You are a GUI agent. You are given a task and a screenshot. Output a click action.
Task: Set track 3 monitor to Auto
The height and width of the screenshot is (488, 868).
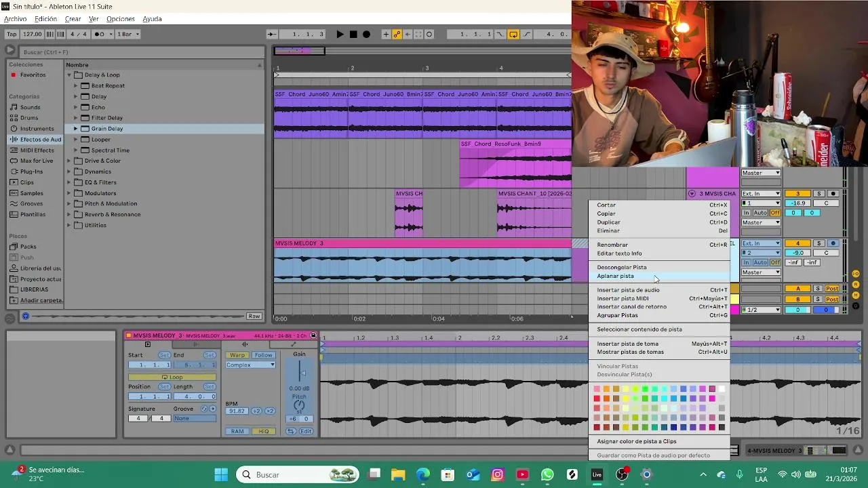point(760,213)
